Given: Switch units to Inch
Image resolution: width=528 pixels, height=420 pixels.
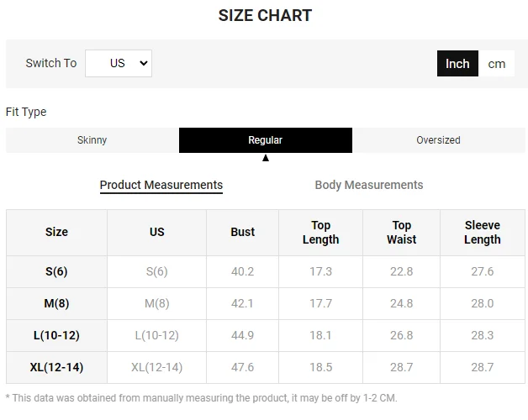Looking at the screenshot, I should point(457,64).
